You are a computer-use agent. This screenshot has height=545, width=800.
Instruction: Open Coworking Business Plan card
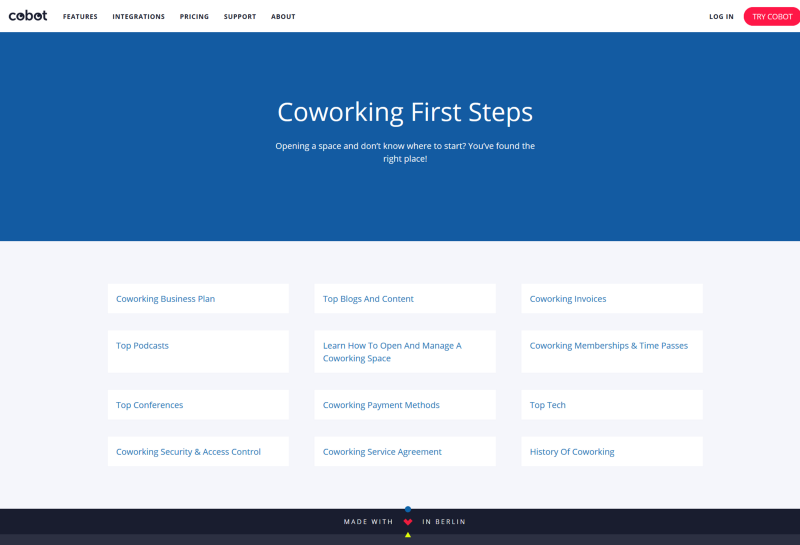[198, 299]
